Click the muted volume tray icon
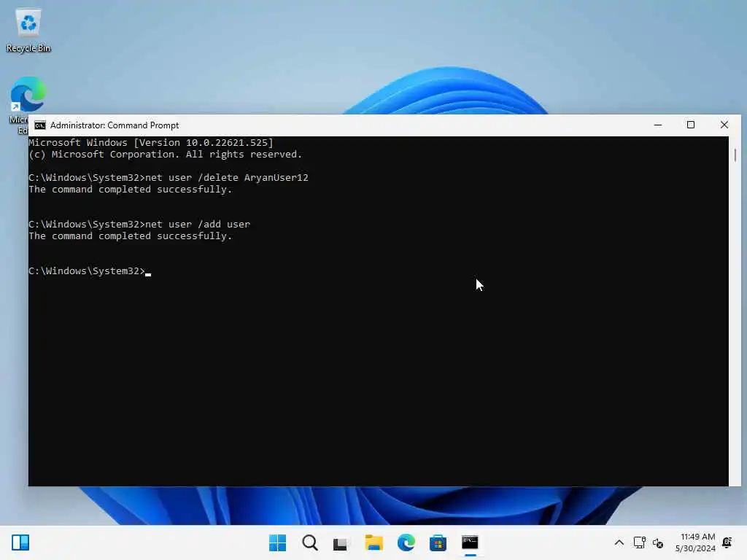Image resolution: width=747 pixels, height=560 pixels. pos(658,542)
